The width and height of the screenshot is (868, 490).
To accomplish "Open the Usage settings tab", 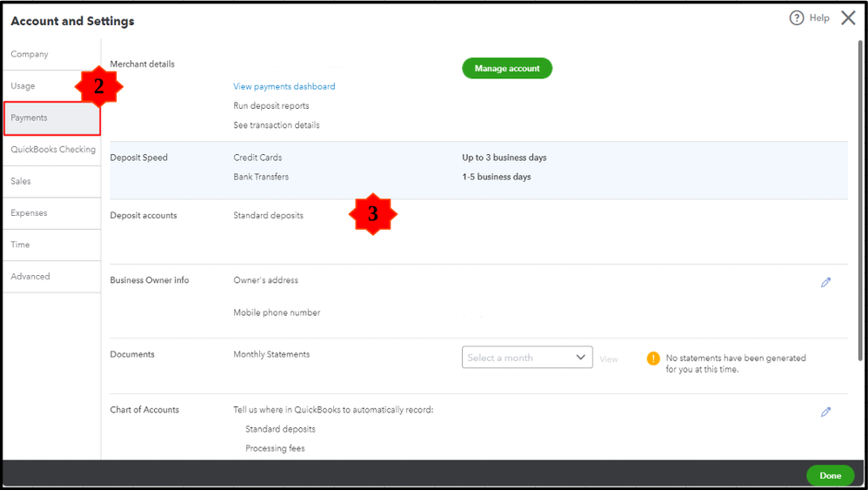I will point(52,86).
